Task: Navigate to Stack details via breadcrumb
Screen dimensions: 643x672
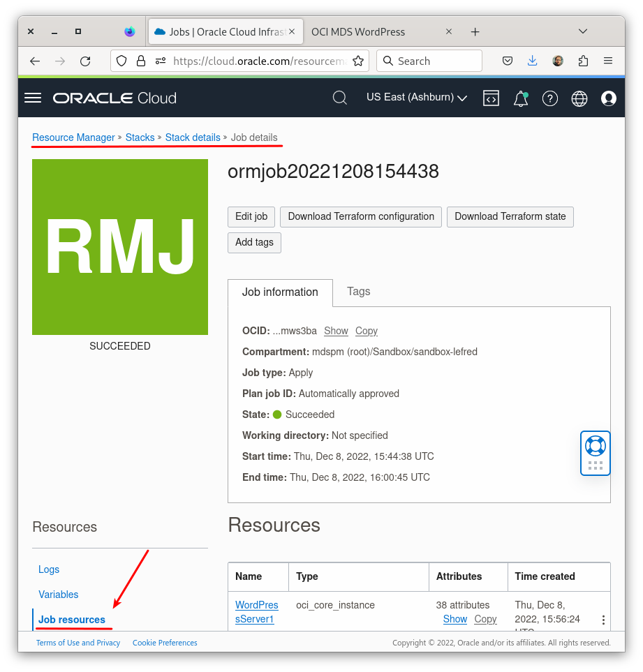Action: (193, 137)
